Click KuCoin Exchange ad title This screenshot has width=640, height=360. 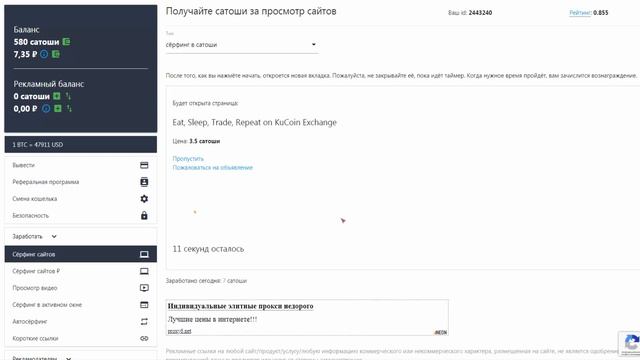[x=254, y=122]
